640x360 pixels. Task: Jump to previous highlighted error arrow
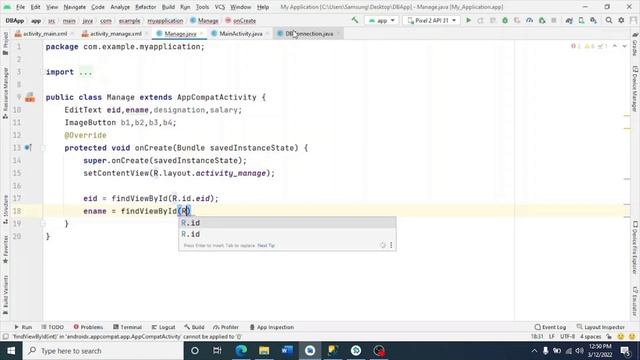[615, 47]
